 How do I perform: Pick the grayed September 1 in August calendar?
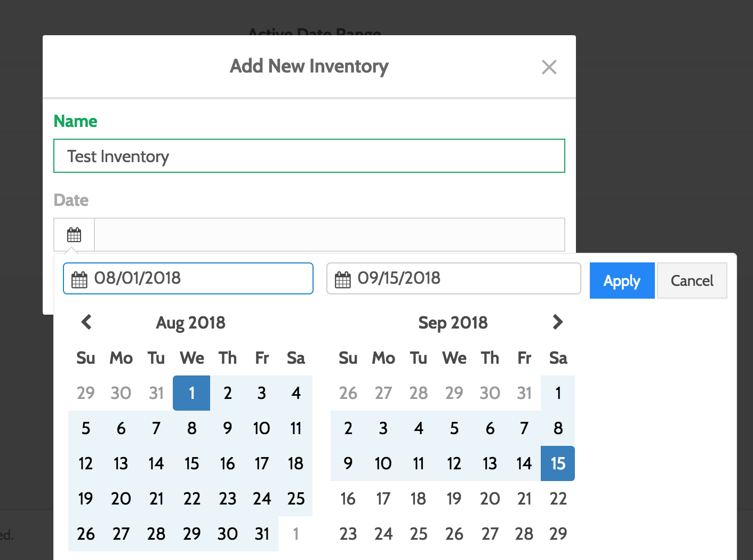[296, 534]
